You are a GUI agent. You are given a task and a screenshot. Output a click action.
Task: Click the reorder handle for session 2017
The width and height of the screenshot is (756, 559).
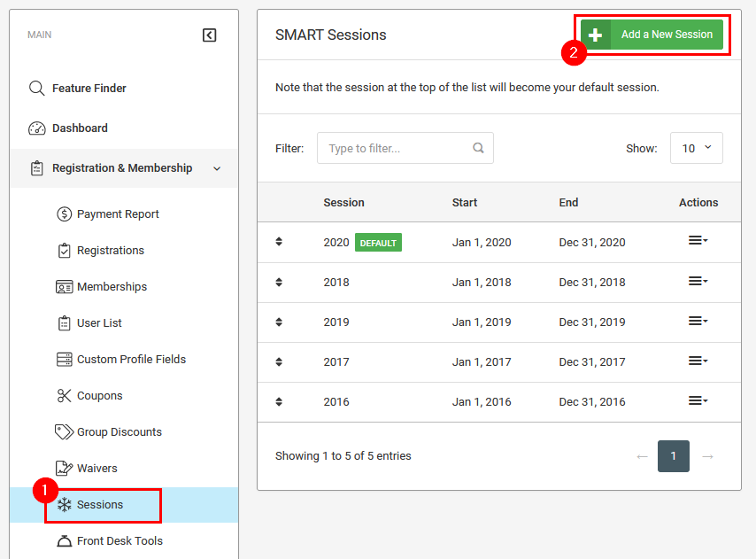(279, 361)
